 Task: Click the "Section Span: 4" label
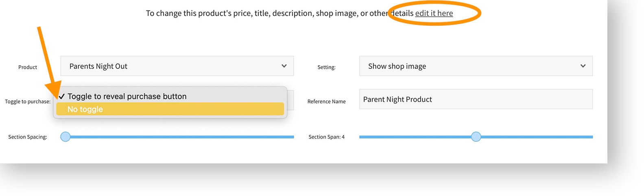pyautogui.click(x=326, y=137)
